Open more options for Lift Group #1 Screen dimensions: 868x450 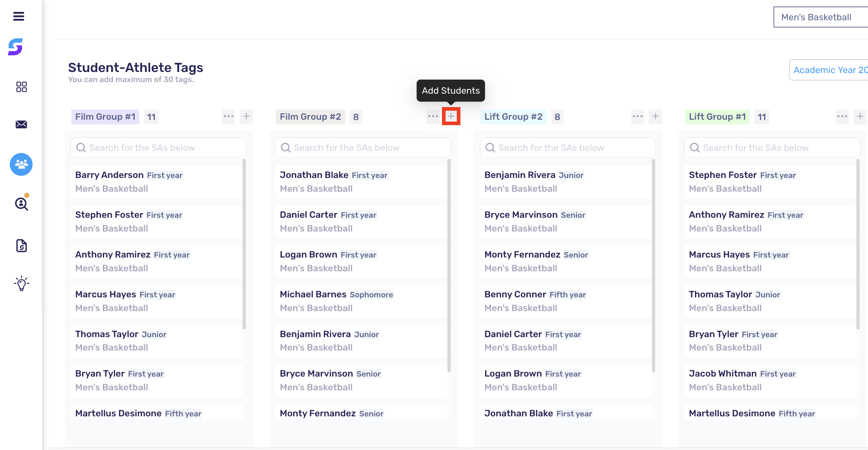pos(842,116)
